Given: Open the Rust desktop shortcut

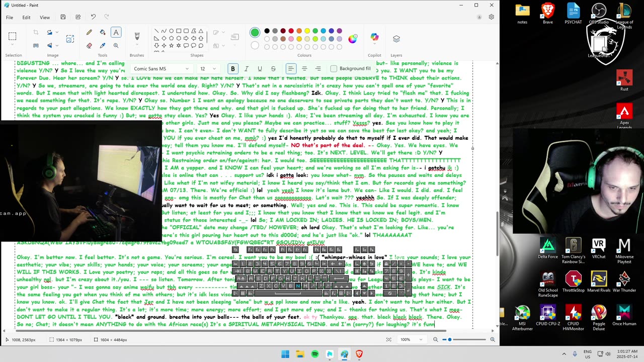Looking at the screenshot, I should pos(624,80).
